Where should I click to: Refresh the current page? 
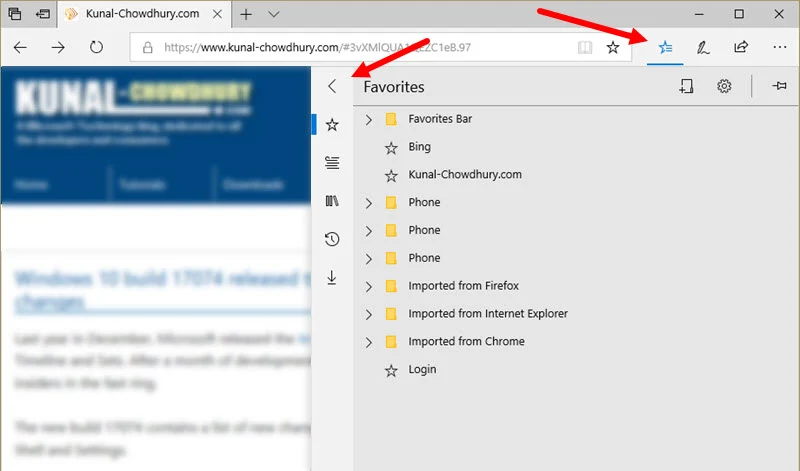[96, 47]
